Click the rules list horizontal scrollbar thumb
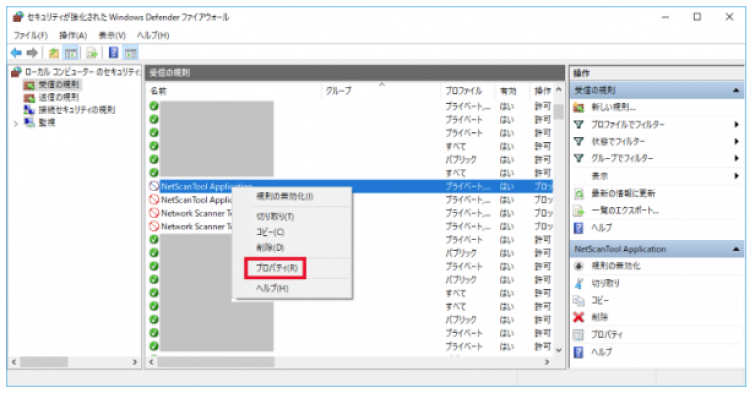The width and height of the screenshot is (755, 393). [x=216, y=362]
